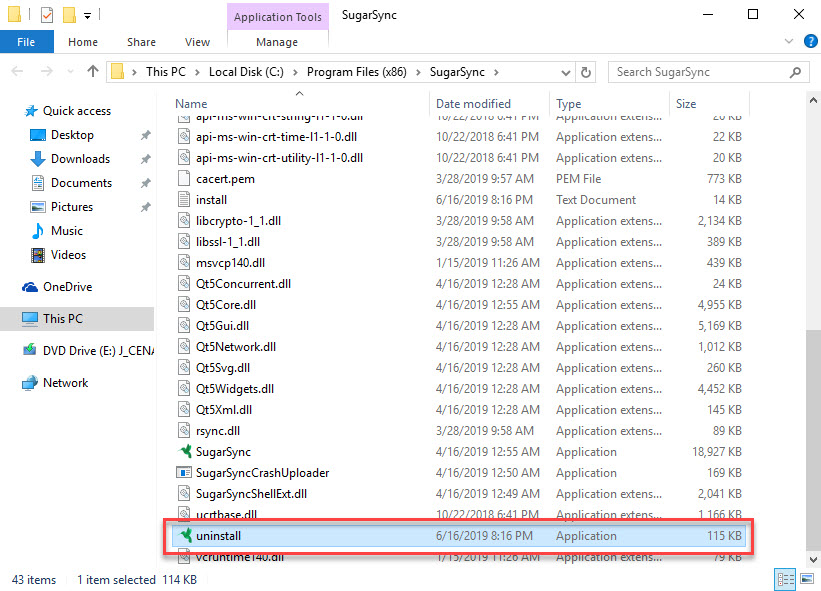Open Downloads in the navigation pane

pyautogui.click(x=80, y=159)
